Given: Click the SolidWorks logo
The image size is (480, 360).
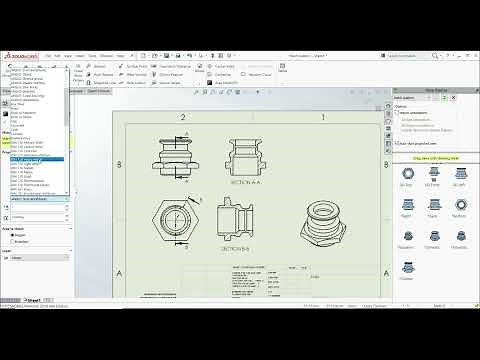Looking at the screenshot, I should (x=21, y=56).
